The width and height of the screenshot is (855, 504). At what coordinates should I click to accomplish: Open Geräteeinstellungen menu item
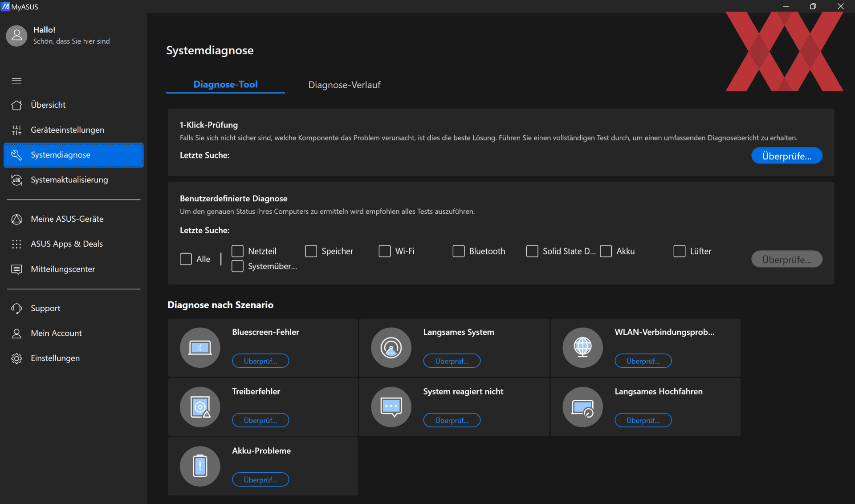[x=73, y=130]
